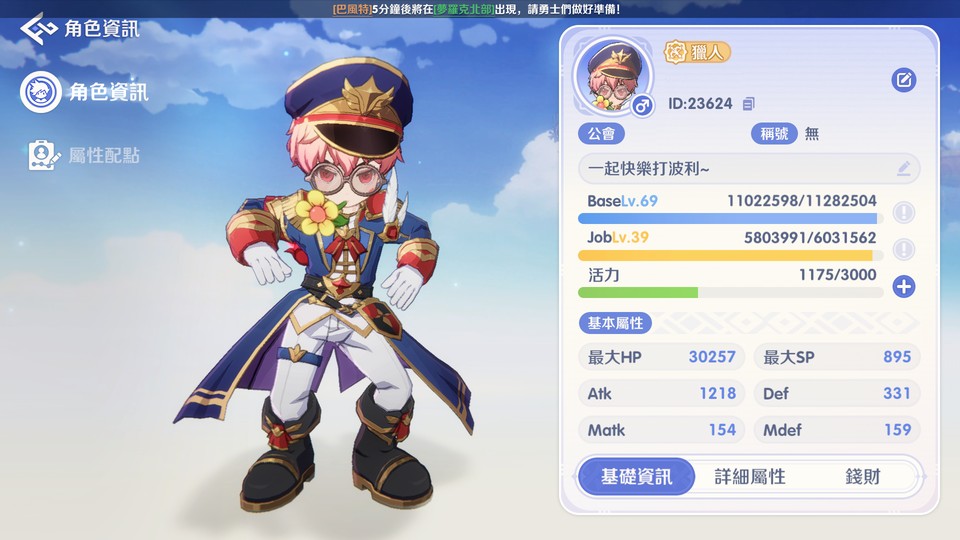Click the male gender symbol badge
The width and height of the screenshot is (960, 540).
tap(642, 105)
